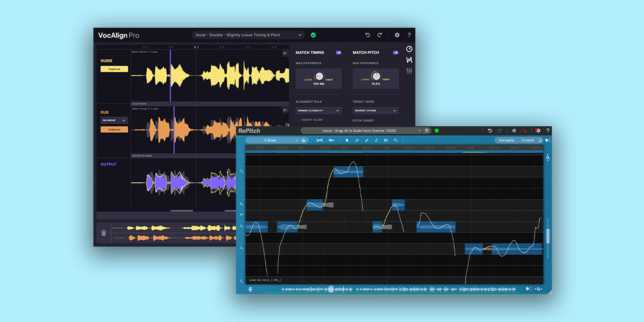
Task: Click the RePitch power bypass icon
Action: 514,131
